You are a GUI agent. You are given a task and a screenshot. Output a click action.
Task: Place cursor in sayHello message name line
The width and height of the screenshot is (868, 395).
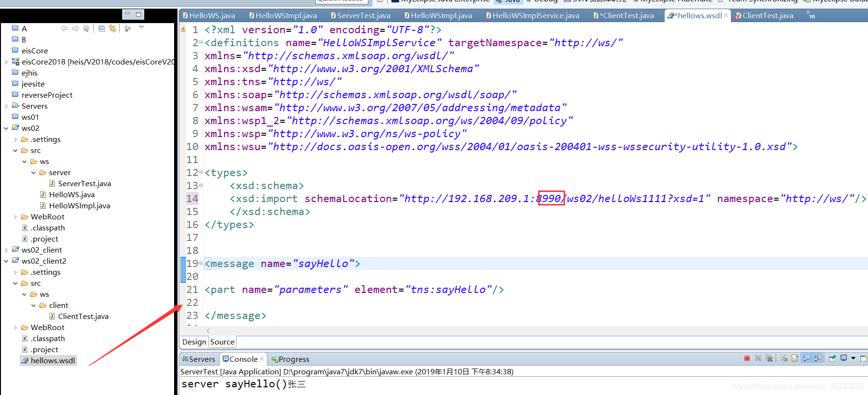pyautogui.click(x=282, y=264)
